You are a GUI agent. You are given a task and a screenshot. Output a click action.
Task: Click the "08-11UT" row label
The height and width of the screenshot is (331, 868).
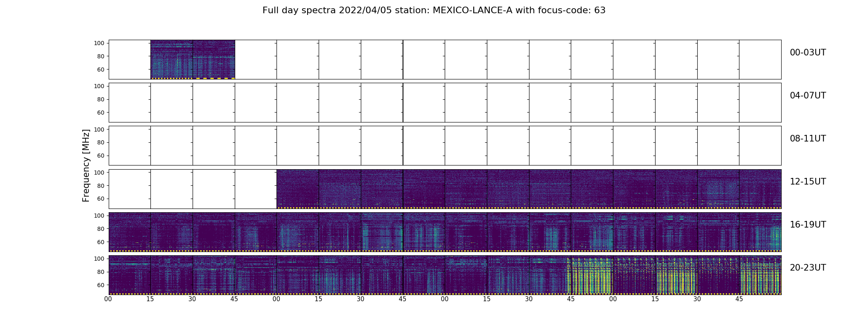pyautogui.click(x=808, y=139)
